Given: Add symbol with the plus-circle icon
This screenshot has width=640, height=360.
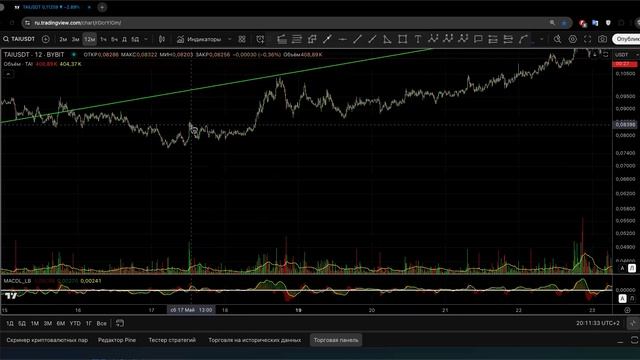Looking at the screenshot, I should click(46, 39).
